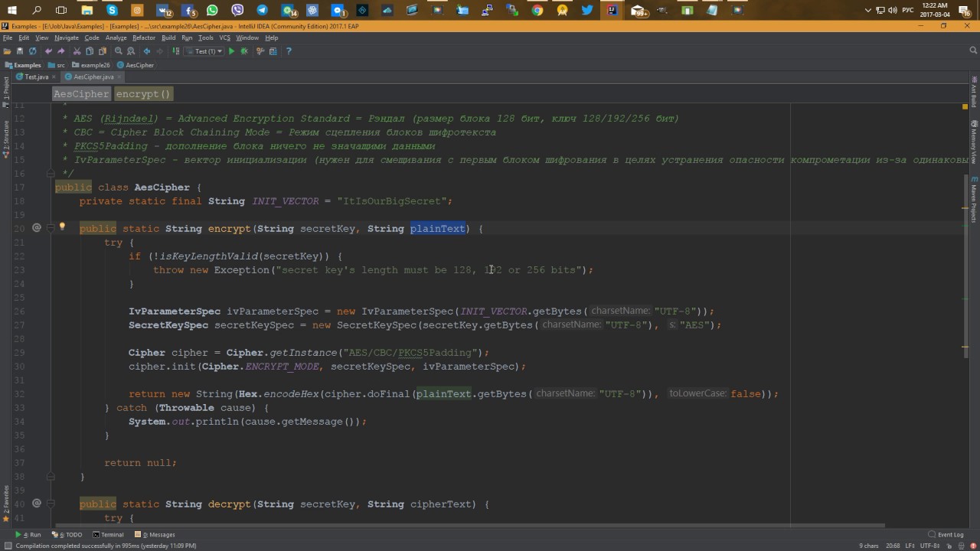The height and width of the screenshot is (551, 980).
Task: Click the src breadcrumb folder
Action: [x=56, y=65]
